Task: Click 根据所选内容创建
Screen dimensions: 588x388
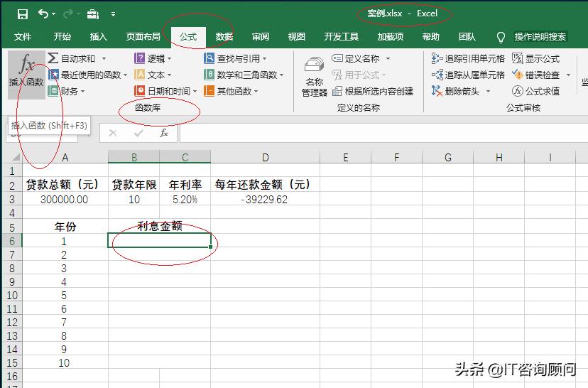Action: point(373,91)
